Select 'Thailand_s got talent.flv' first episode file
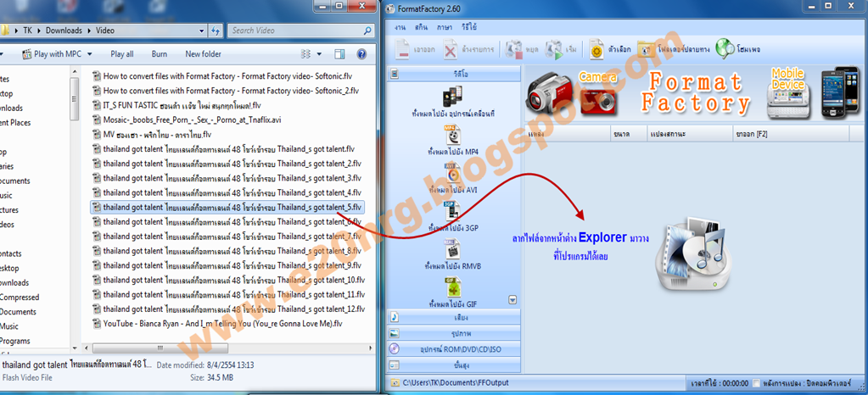 pyautogui.click(x=223, y=149)
